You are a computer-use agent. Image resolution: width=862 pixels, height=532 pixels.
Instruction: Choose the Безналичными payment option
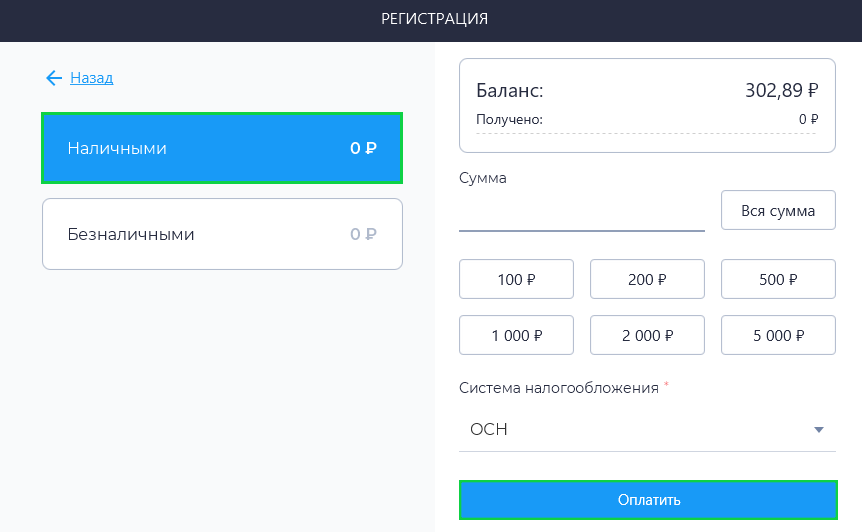tap(221, 234)
